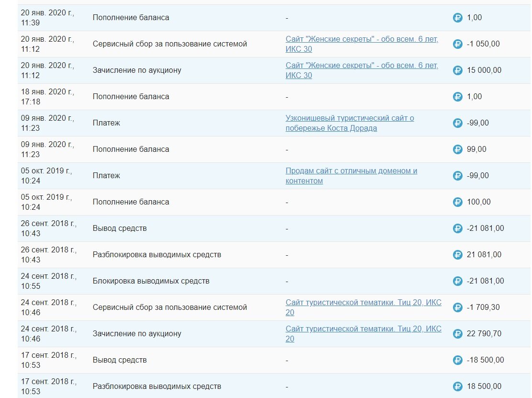Select 'Платеж' text dated 05 окт. 2019
The image size is (532, 398).
click(x=106, y=176)
